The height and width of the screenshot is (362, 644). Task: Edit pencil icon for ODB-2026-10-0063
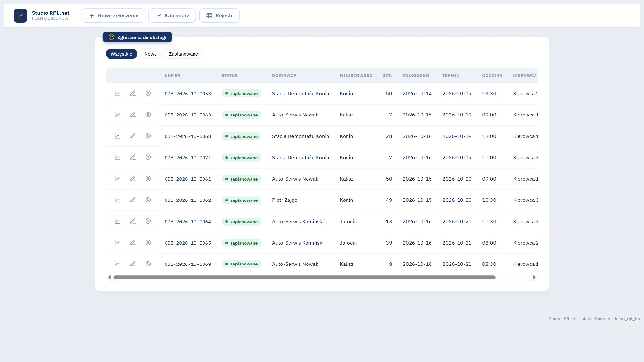click(133, 115)
